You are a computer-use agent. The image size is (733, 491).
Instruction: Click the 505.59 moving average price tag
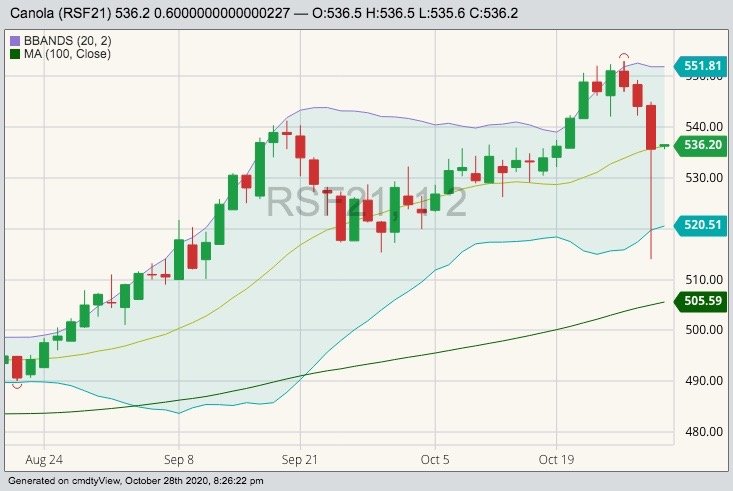(x=700, y=301)
